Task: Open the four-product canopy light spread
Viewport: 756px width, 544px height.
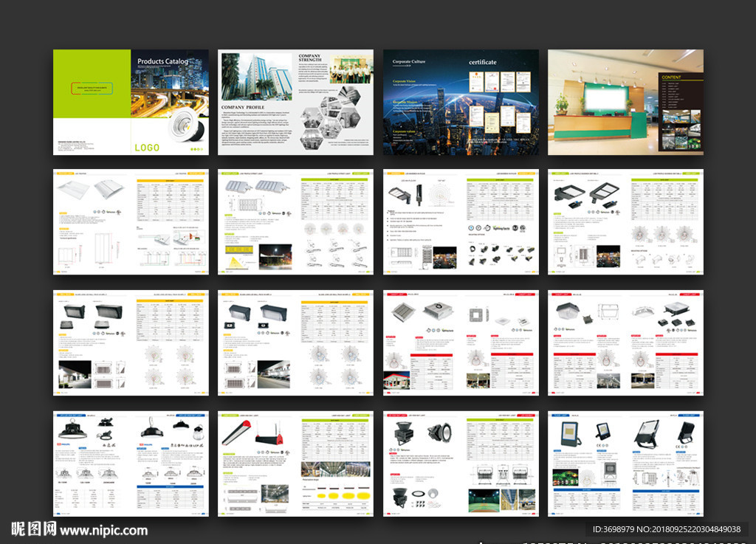Action: pyautogui.click(x=625, y=343)
